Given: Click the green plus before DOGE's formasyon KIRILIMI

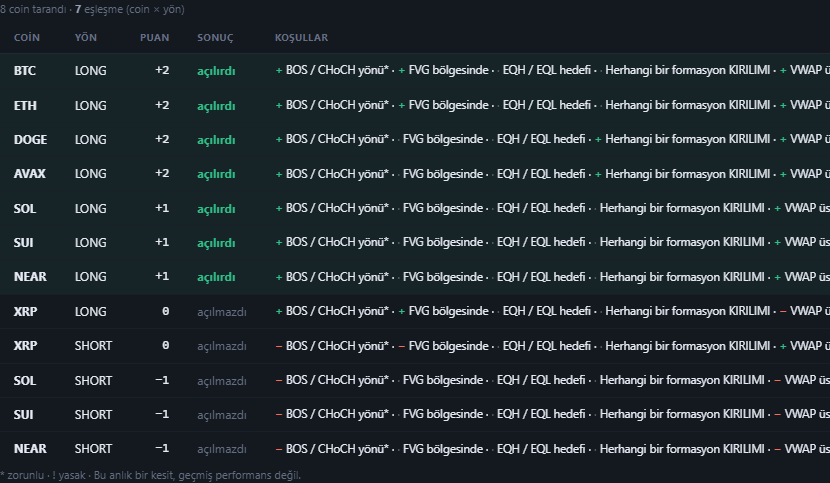Looking at the screenshot, I should 598,140.
